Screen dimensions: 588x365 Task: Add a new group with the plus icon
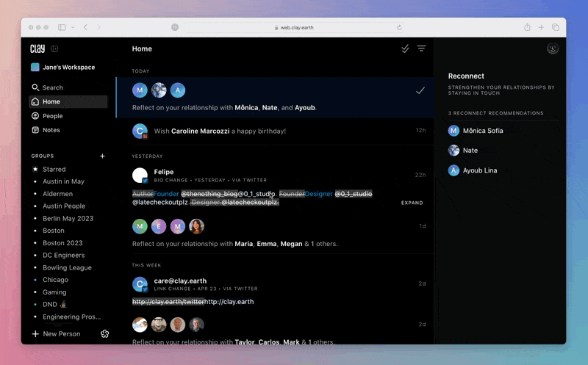(x=102, y=156)
